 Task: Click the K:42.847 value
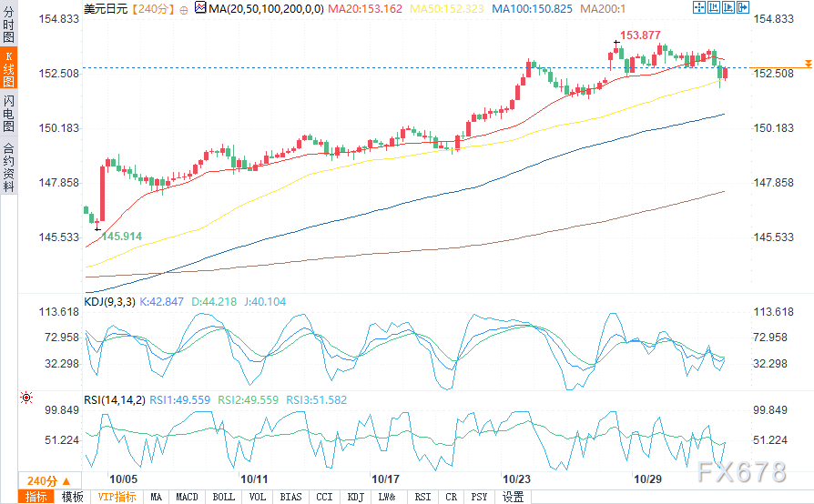click(x=161, y=302)
